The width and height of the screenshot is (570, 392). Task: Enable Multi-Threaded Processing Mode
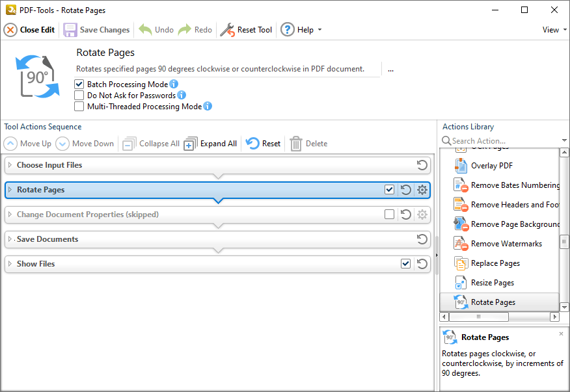79,107
